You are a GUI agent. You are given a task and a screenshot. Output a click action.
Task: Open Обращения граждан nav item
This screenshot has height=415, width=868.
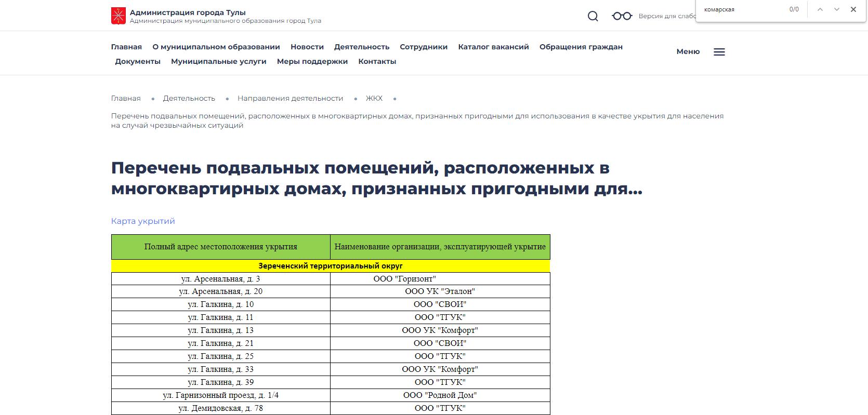(x=581, y=47)
